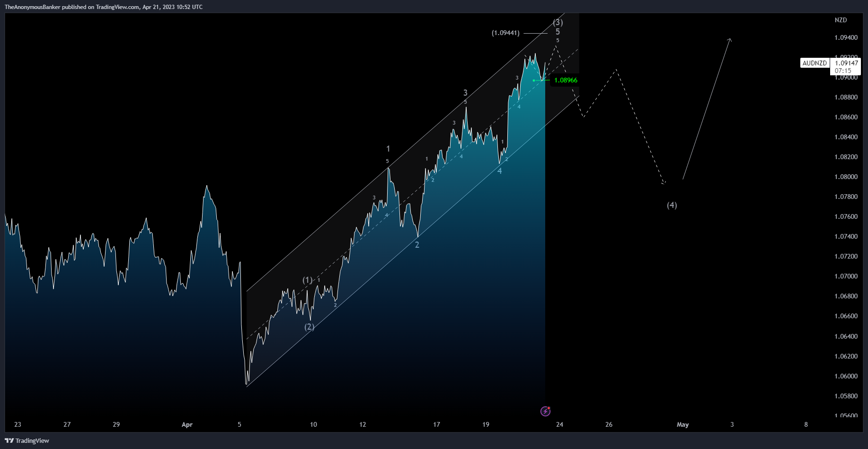This screenshot has height=449, width=868.
Task: Click the date 19 on time axis
Action: click(486, 424)
